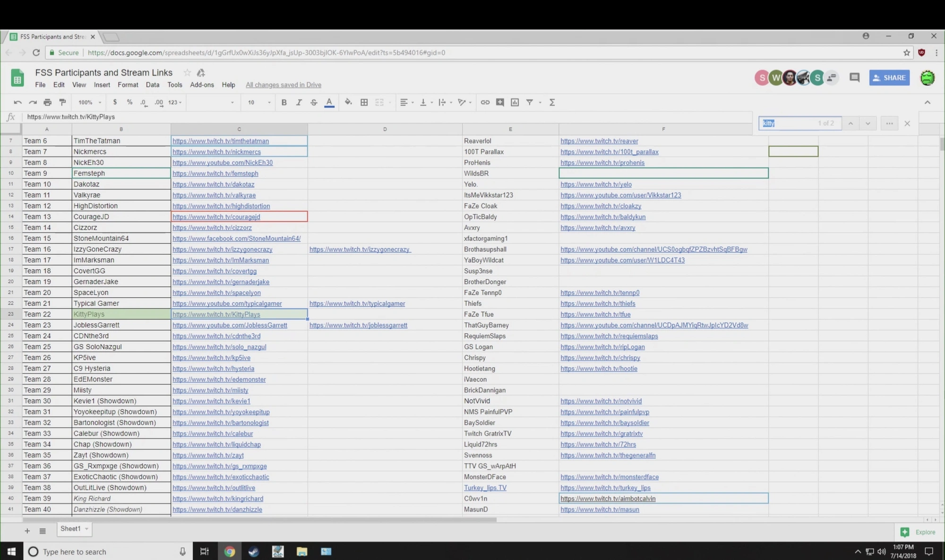Select the KittyPlays name cell
Screen dimensions: 945x560
coord(121,314)
